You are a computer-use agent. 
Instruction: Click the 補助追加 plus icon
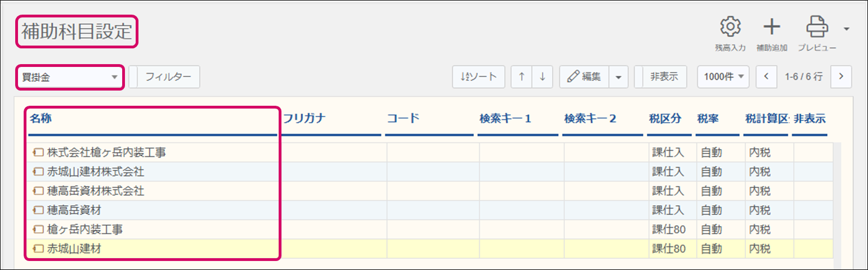click(x=771, y=27)
